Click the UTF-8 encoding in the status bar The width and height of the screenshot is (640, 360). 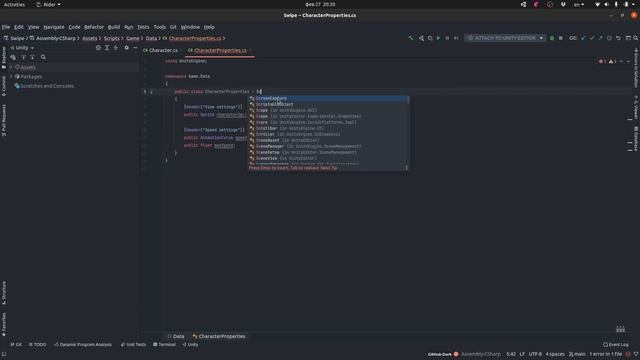click(535, 354)
